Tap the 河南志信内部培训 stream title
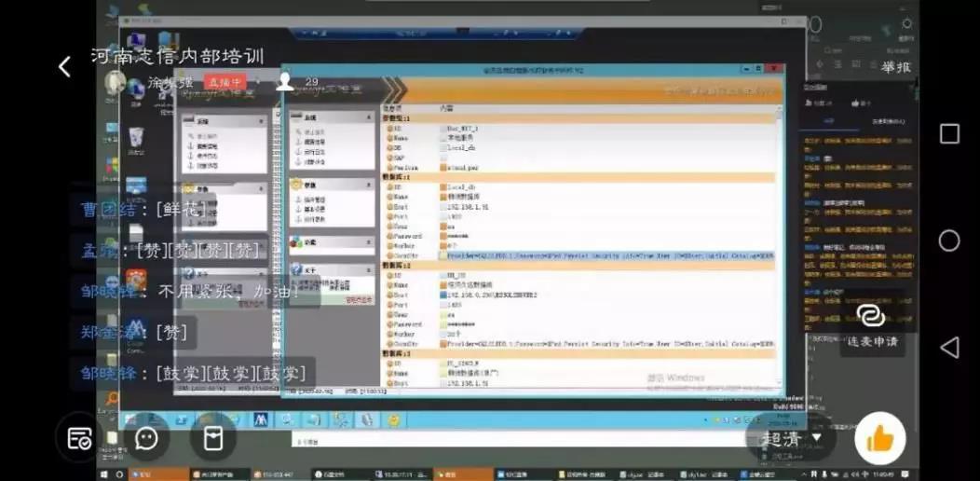This screenshot has height=481, width=980. pos(177,56)
